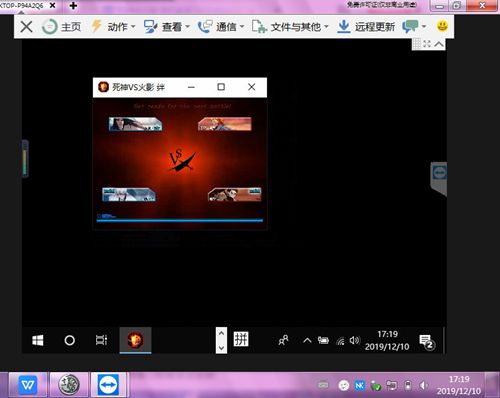The width and height of the screenshot is (500, 398).
Task: Click local Show Desktop button
Action: coord(492,385)
